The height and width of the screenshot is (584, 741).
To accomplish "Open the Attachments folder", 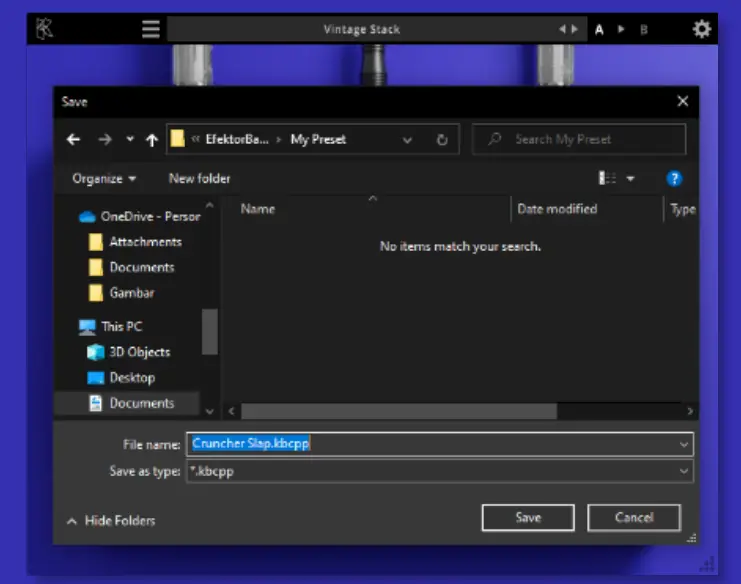I will 135,242.
